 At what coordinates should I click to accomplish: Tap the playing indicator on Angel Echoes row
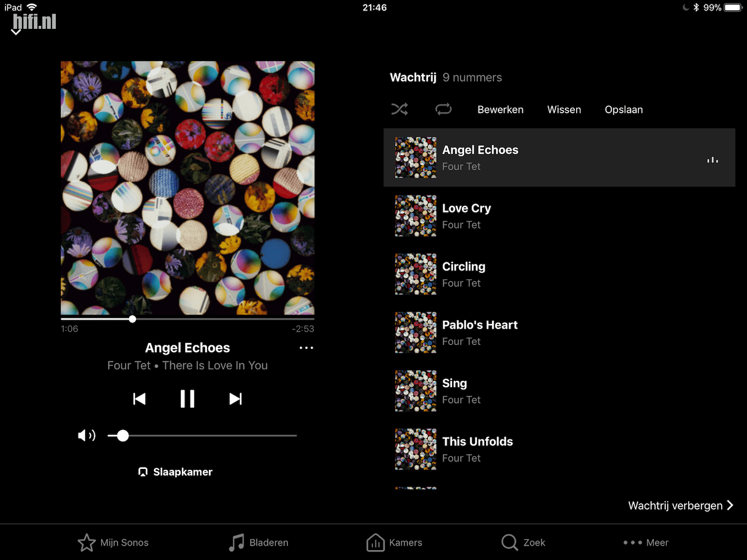(713, 160)
